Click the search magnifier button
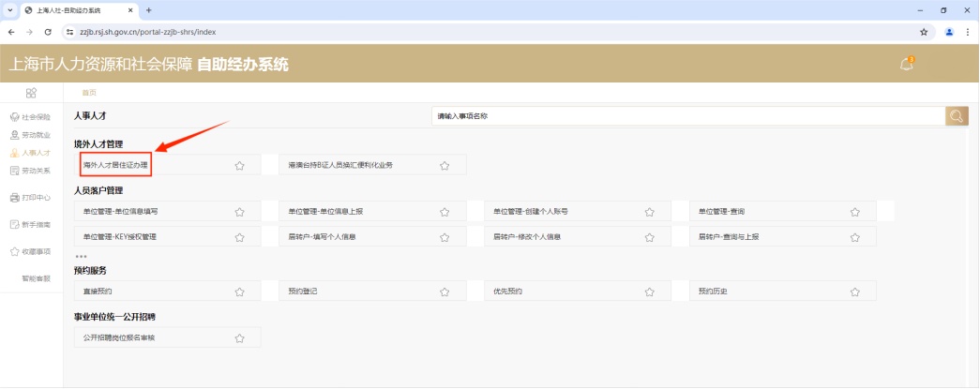Viewport: 980px width, 389px height. pos(957,116)
